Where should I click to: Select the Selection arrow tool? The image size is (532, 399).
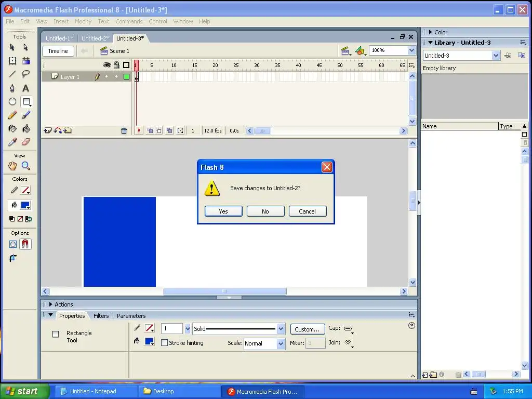click(12, 47)
